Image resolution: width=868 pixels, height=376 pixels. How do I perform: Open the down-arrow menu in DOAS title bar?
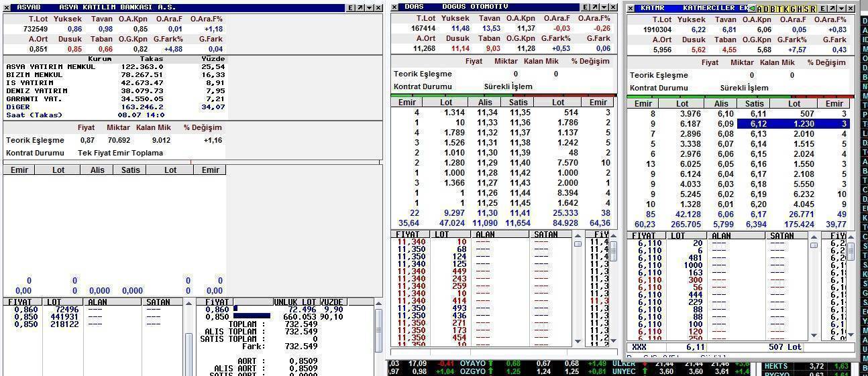click(x=604, y=7)
